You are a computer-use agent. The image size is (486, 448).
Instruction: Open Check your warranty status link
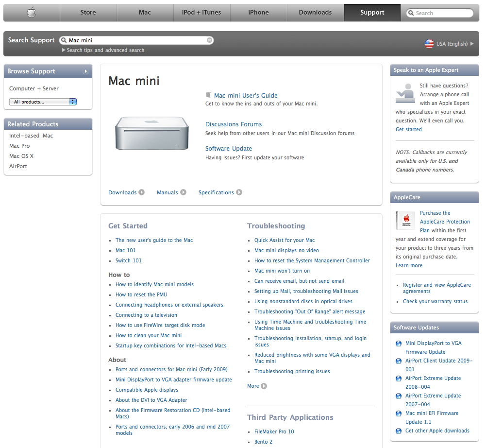pos(435,301)
